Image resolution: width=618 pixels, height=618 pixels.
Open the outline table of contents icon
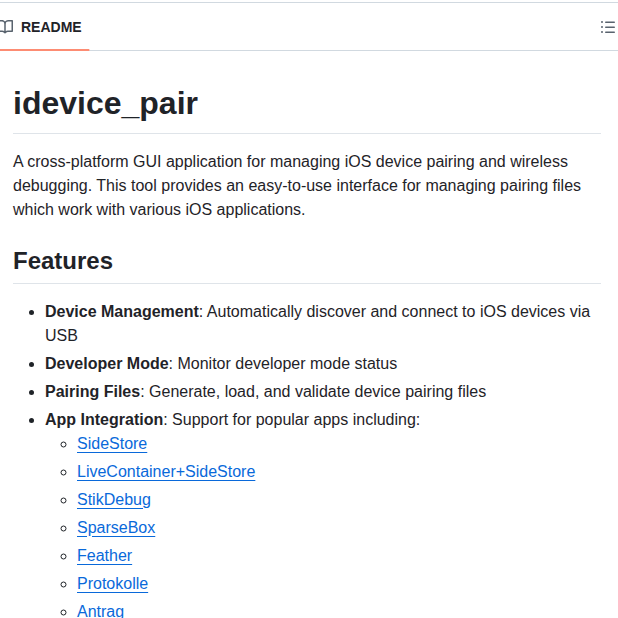(607, 27)
